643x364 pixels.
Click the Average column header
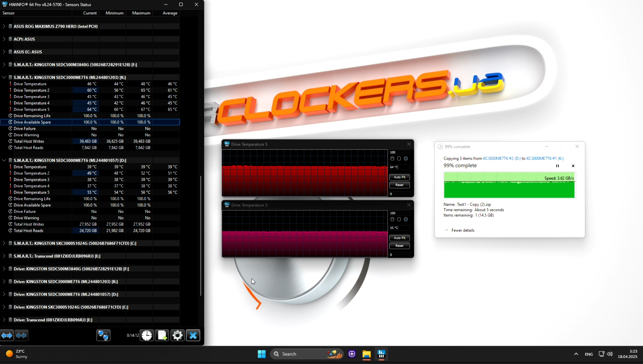coord(166,13)
